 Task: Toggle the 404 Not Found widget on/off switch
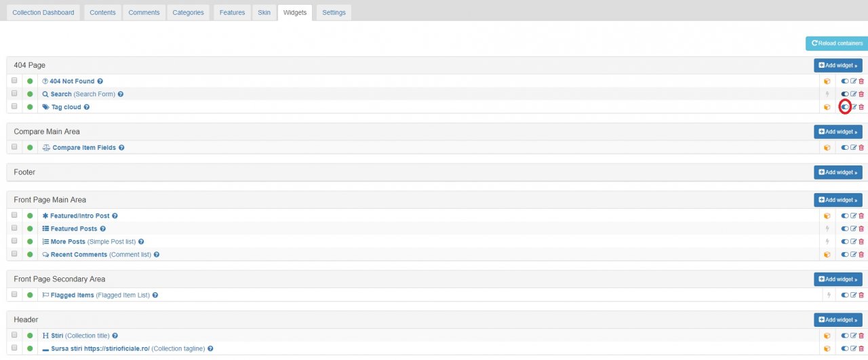pos(845,81)
